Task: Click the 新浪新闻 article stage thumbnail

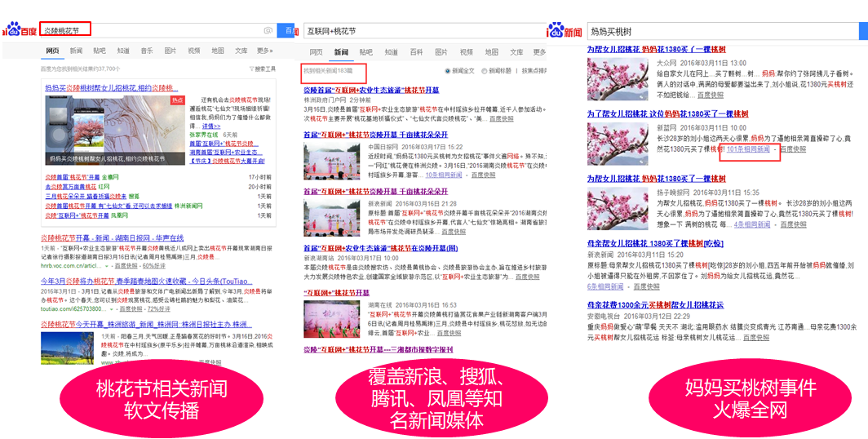Action: [x=332, y=216]
